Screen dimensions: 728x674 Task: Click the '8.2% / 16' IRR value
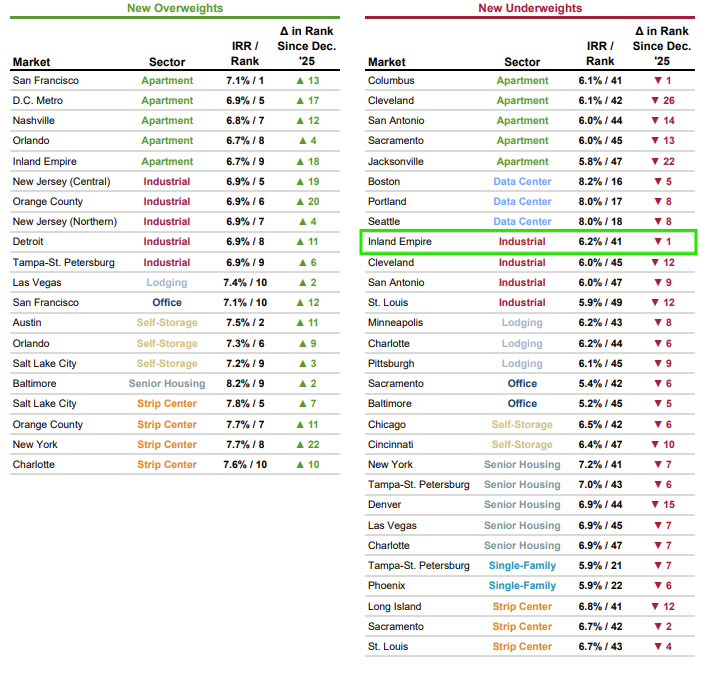click(600, 181)
